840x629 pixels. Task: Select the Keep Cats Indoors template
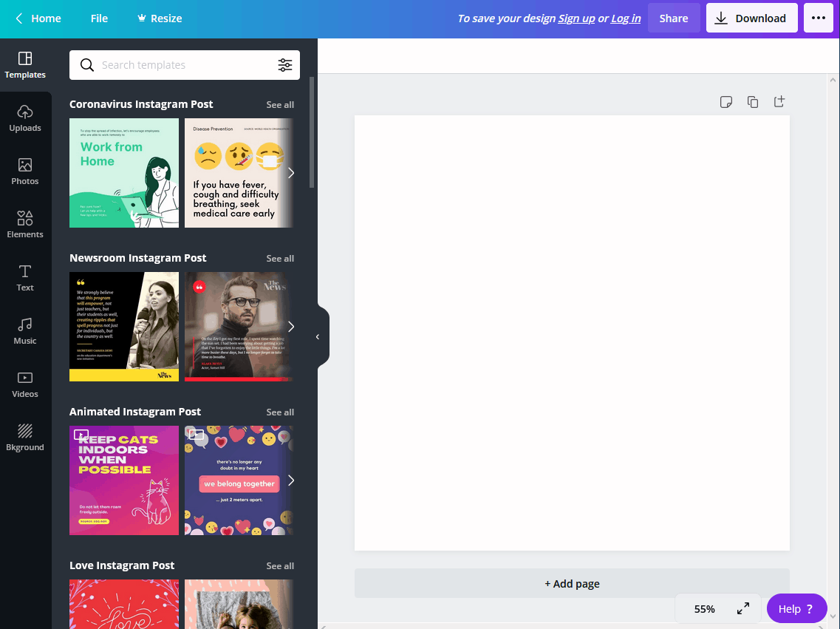(124, 480)
